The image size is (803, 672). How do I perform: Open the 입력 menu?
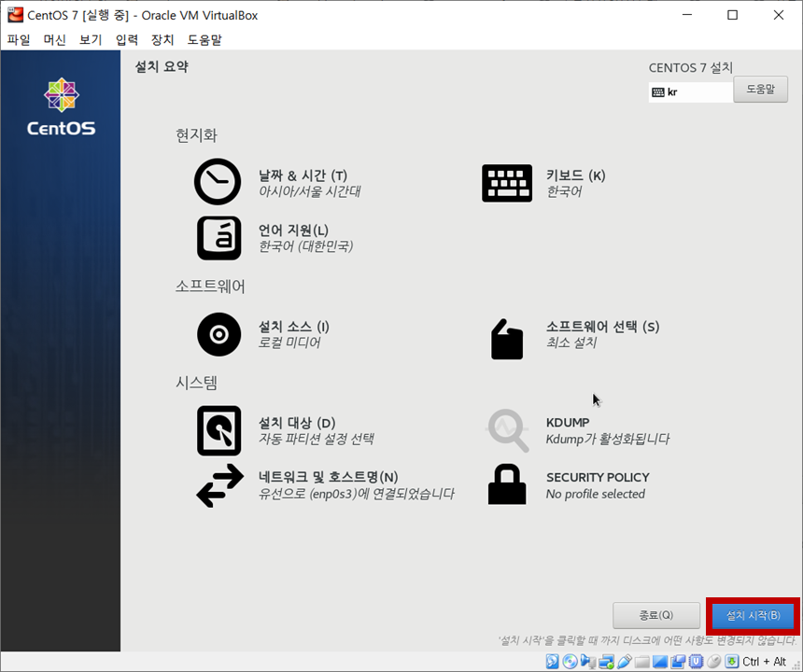coord(126,40)
